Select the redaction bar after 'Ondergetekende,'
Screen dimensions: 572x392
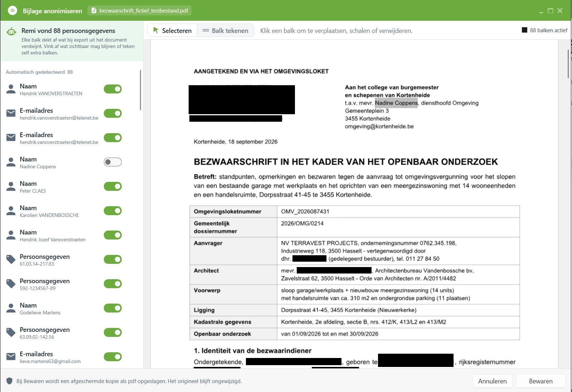[x=294, y=362]
